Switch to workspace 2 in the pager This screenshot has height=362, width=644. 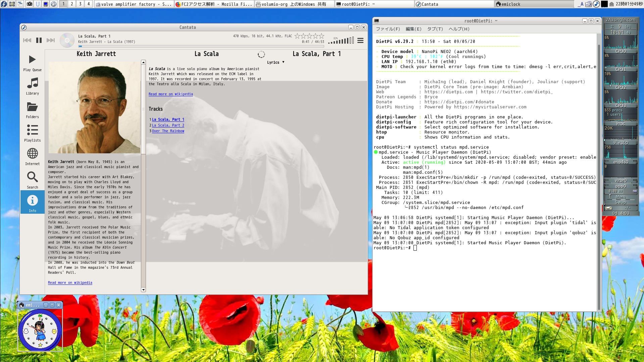(x=72, y=4)
